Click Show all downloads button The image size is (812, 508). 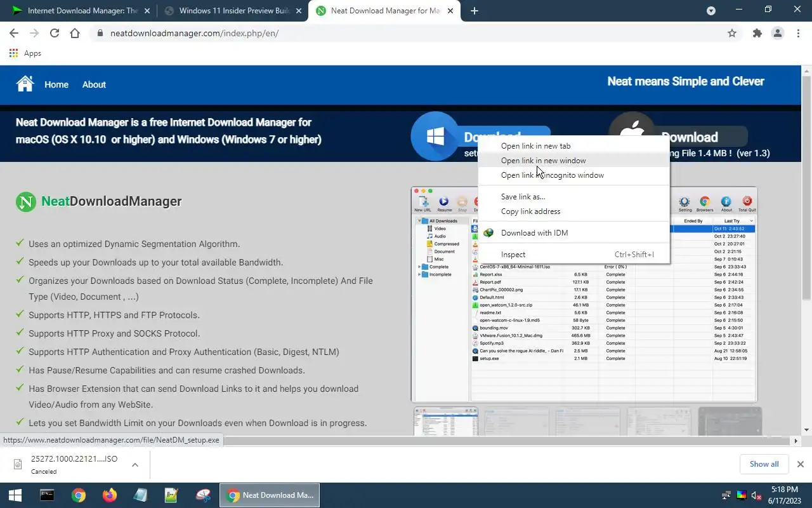click(764, 464)
